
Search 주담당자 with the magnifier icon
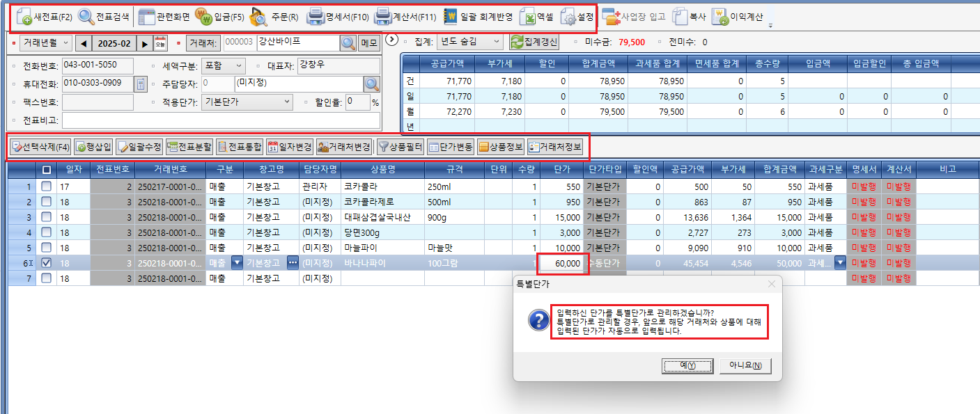372,84
